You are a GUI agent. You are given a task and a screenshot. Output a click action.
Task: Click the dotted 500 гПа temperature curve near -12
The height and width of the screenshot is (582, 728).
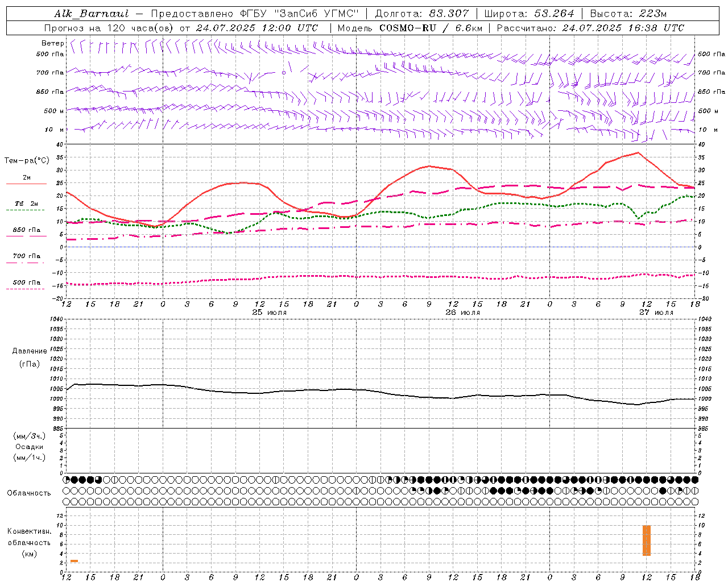click(380, 277)
